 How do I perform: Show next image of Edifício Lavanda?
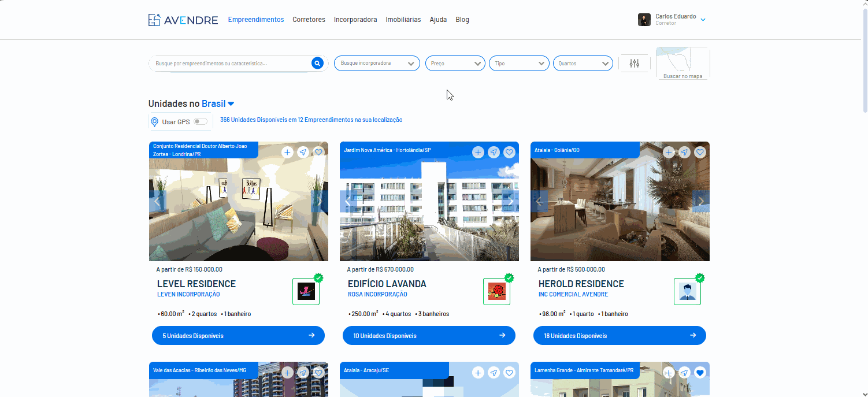[510, 201]
